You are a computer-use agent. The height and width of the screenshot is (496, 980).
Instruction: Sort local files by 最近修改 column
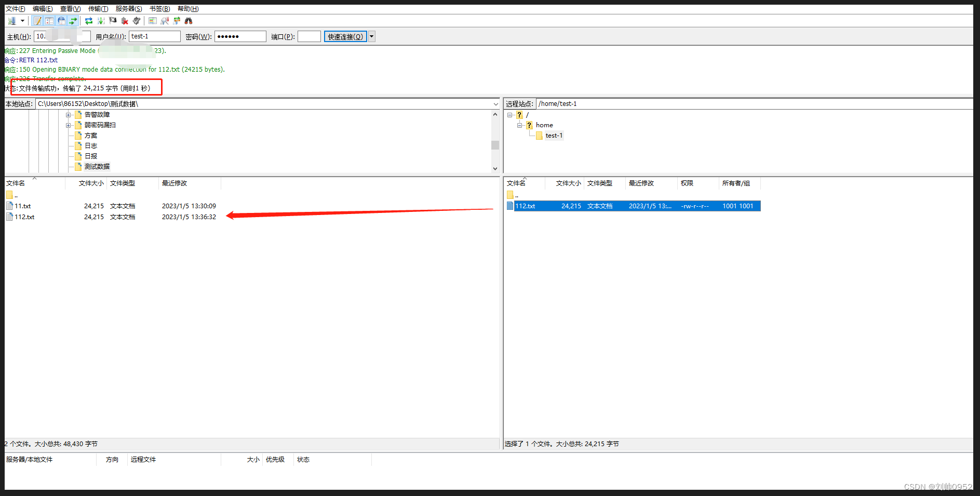point(190,183)
